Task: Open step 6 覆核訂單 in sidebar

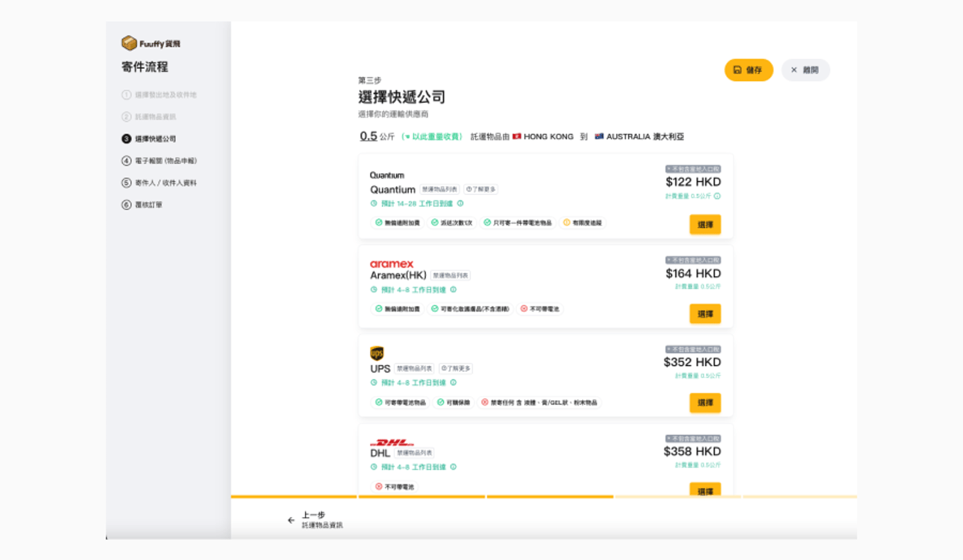Action: 148,205
